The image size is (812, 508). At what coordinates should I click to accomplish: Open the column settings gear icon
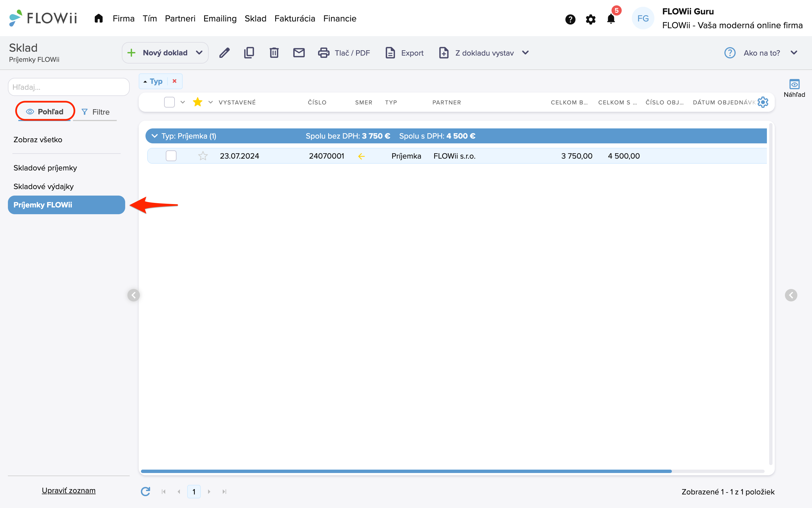click(x=763, y=102)
